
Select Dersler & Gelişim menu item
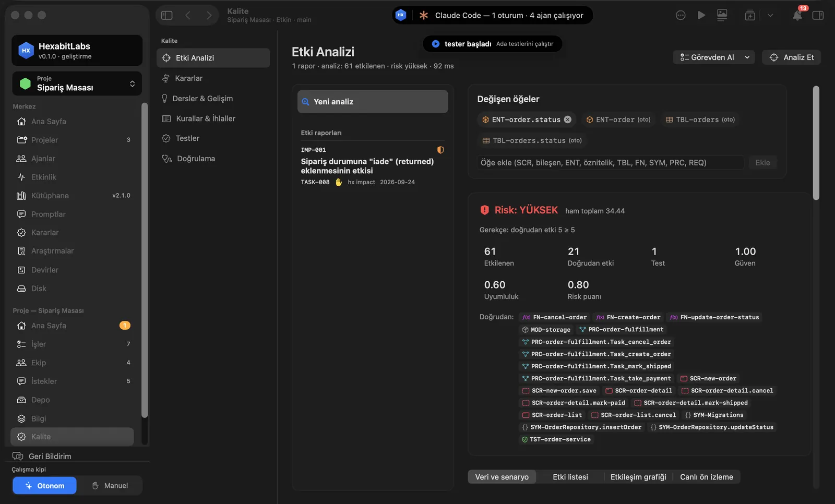point(213,99)
